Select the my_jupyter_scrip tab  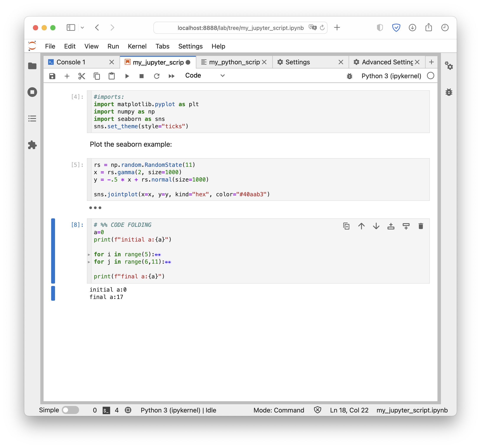click(x=158, y=62)
